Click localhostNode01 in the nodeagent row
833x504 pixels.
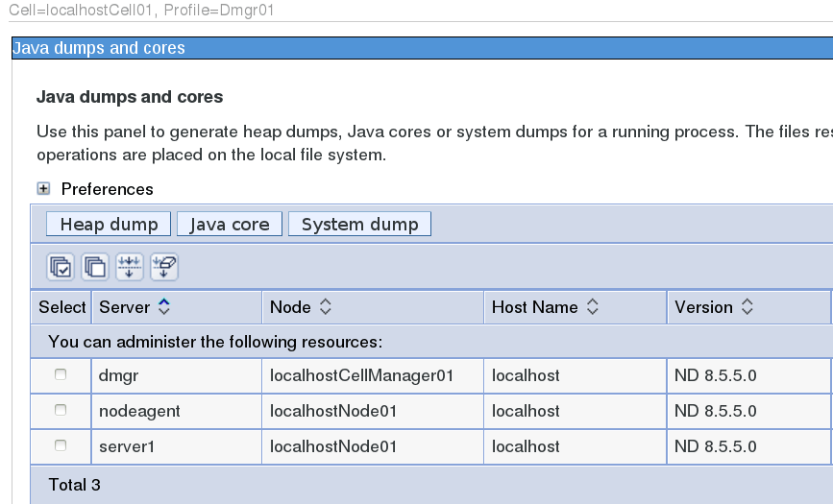coord(333,411)
